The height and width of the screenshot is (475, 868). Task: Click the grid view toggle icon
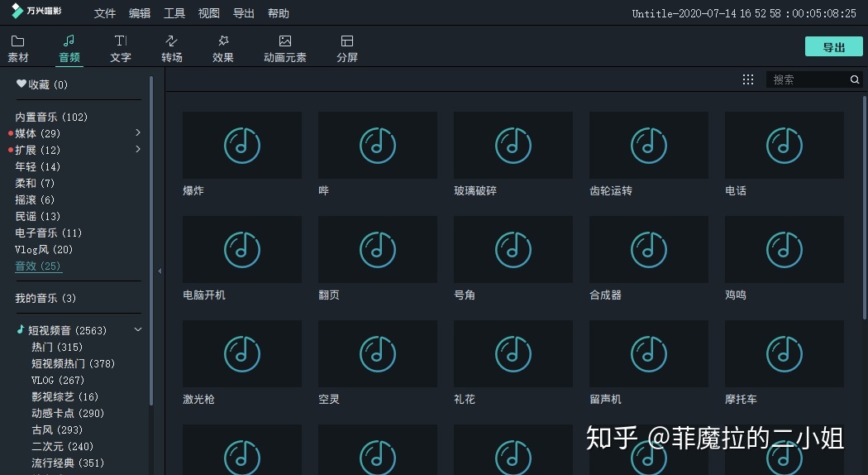(748, 79)
